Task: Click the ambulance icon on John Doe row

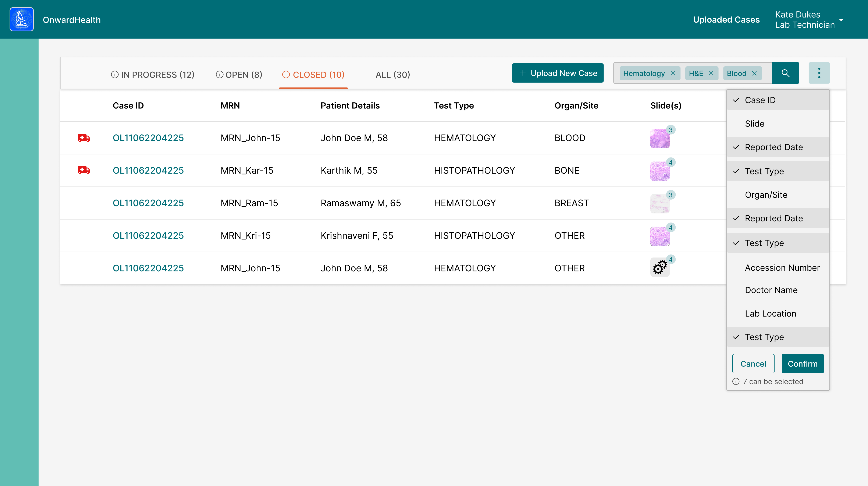Action: 83,138
